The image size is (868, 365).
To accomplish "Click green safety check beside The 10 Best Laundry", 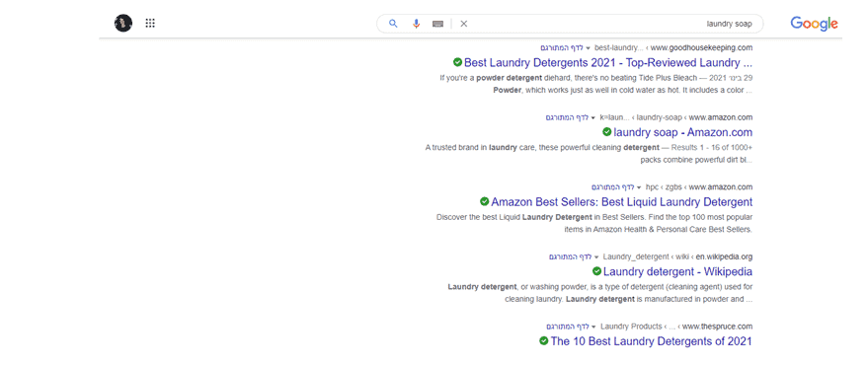I will pos(543,341).
